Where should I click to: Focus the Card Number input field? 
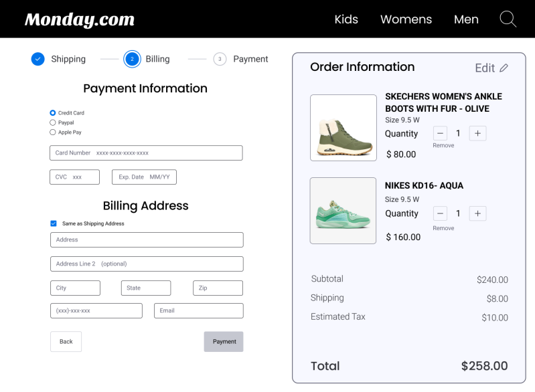146,153
